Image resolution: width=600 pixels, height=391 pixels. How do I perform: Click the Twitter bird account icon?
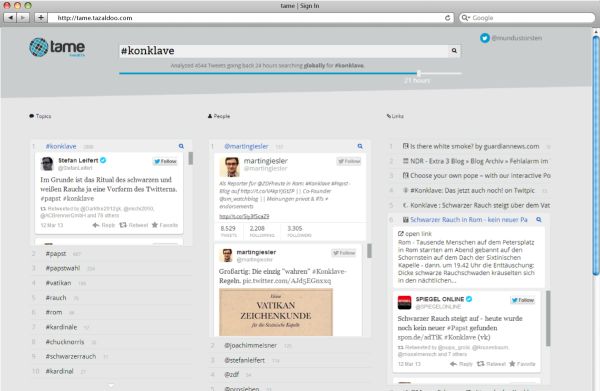pos(485,38)
